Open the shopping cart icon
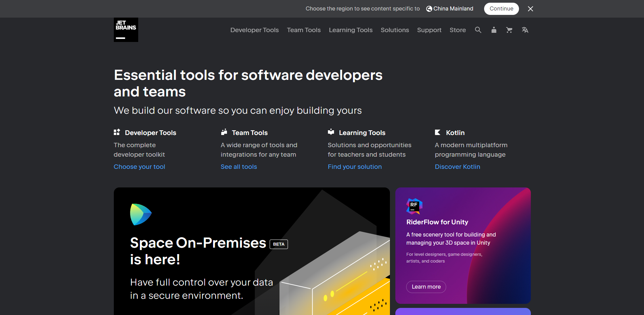 point(509,30)
